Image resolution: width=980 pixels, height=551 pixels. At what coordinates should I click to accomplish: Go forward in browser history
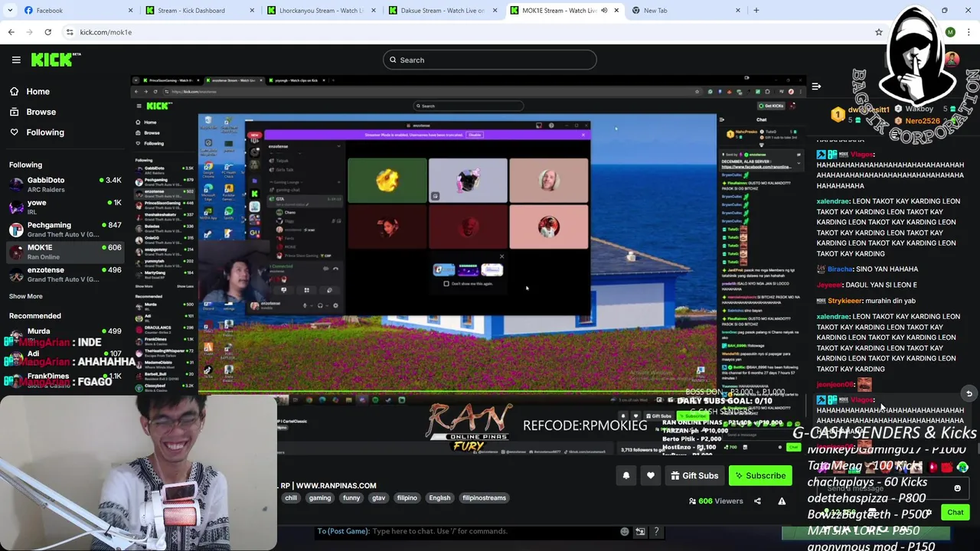[x=29, y=32]
